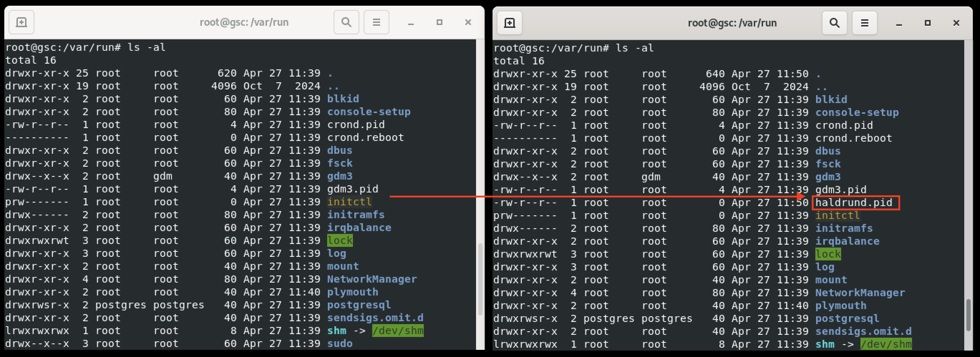Open search in left terminal window
Image resolution: width=980 pixels, height=357 pixels.
click(x=346, y=23)
